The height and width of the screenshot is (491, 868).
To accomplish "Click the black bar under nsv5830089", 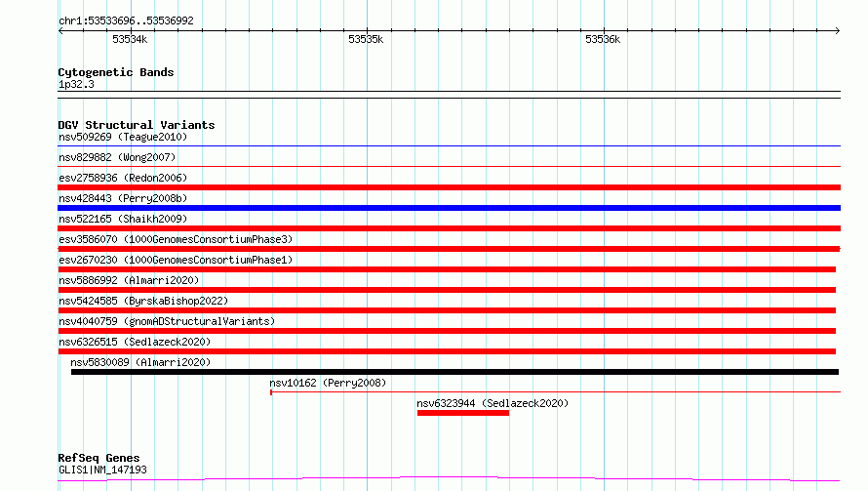I will 454,372.
